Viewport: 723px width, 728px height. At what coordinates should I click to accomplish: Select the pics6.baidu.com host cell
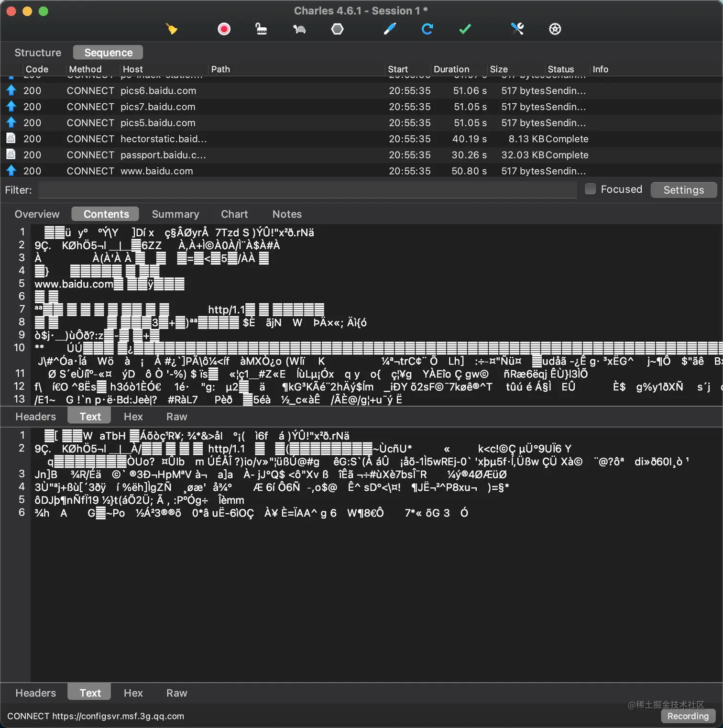[158, 90]
